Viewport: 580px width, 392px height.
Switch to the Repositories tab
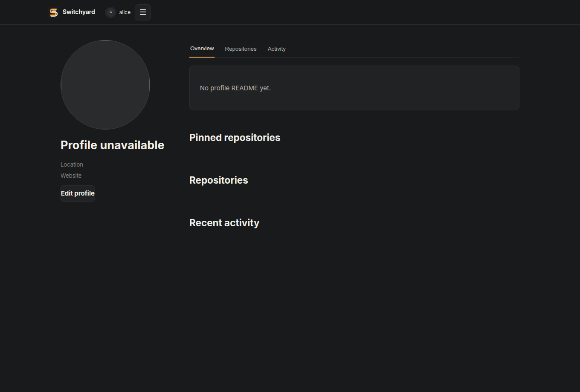[x=241, y=49]
